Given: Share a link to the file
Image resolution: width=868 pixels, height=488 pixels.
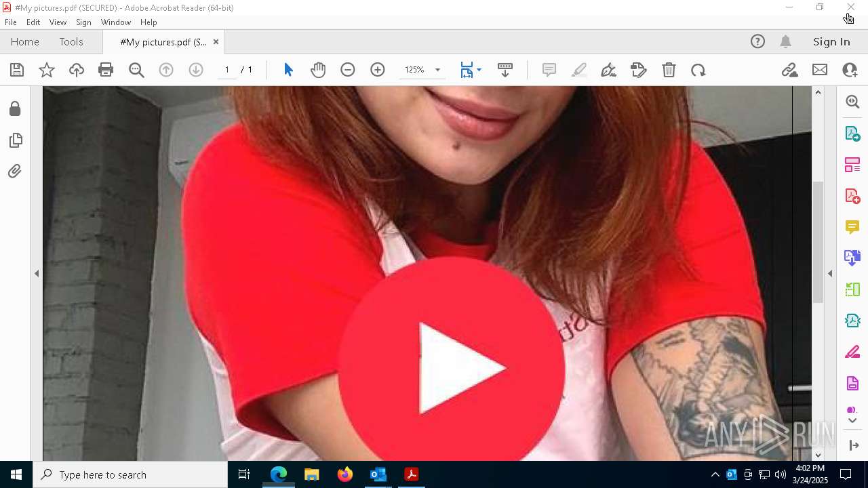Looking at the screenshot, I should 789,70.
